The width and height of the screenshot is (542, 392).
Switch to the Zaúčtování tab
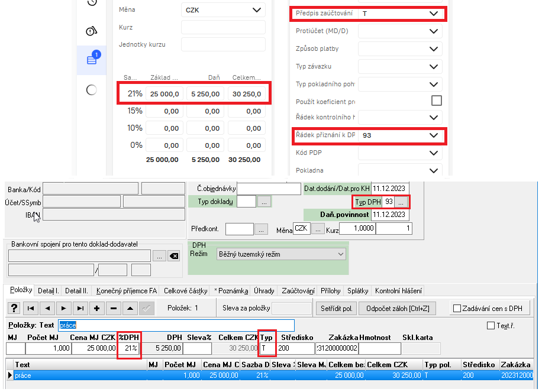298,291
